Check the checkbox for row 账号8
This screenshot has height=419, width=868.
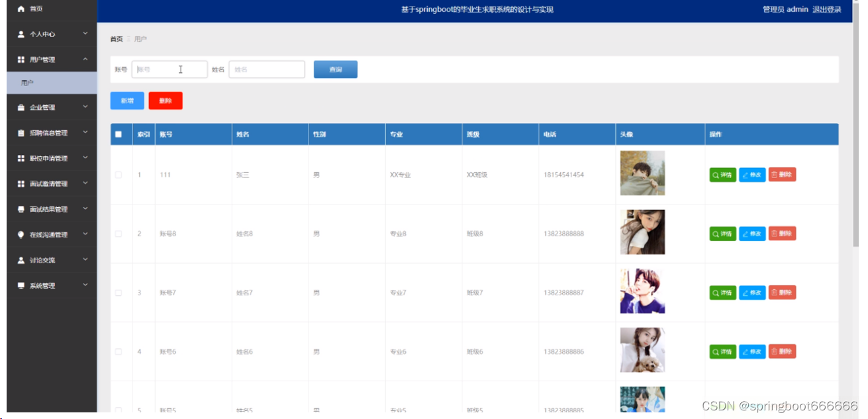(119, 234)
